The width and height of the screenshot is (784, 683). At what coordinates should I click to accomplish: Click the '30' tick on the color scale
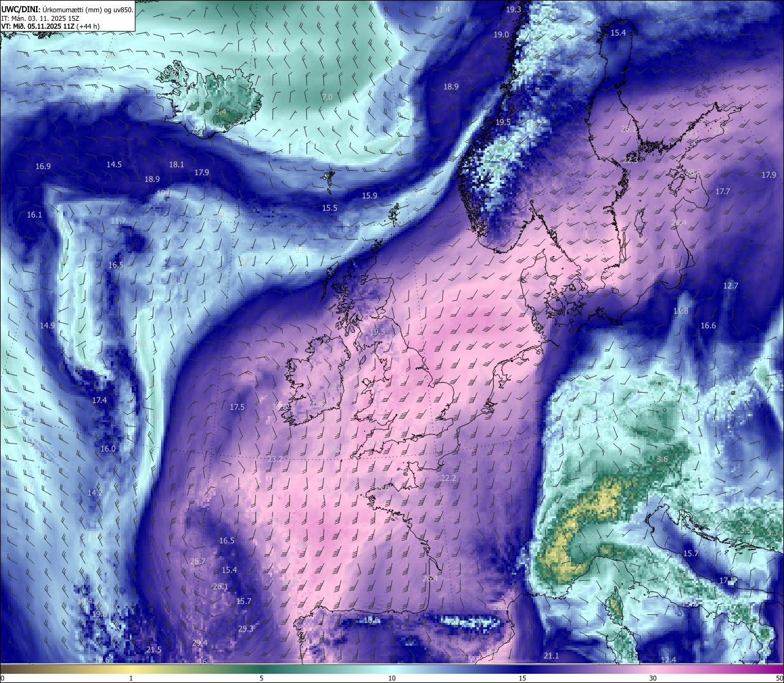(x=653, y=678)
